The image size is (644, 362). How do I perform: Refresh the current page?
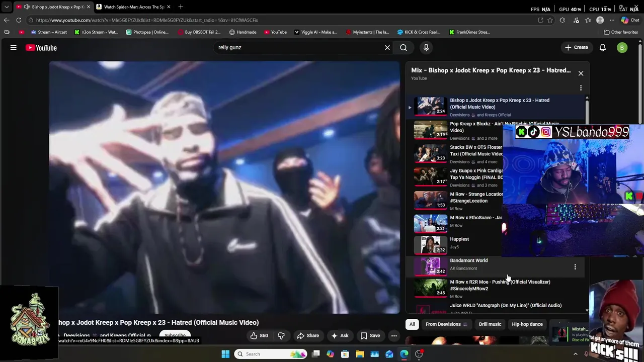pos(19,20)
